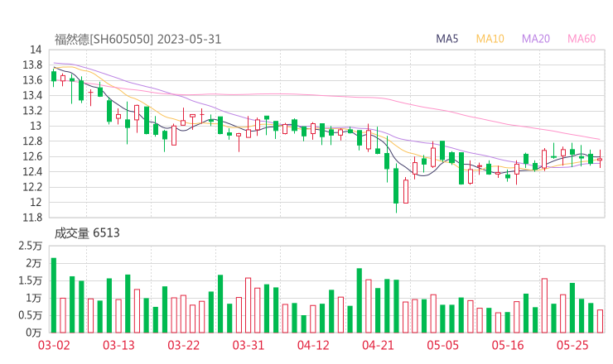The image size is (613, 364).
Task: Click the 03-31 date axis label
Action: pos(249,345)
